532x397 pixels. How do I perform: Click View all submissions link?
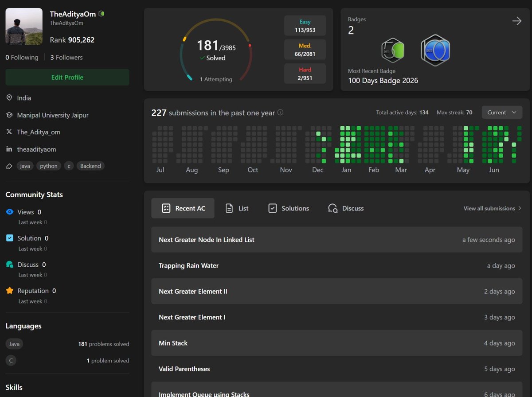492,208
